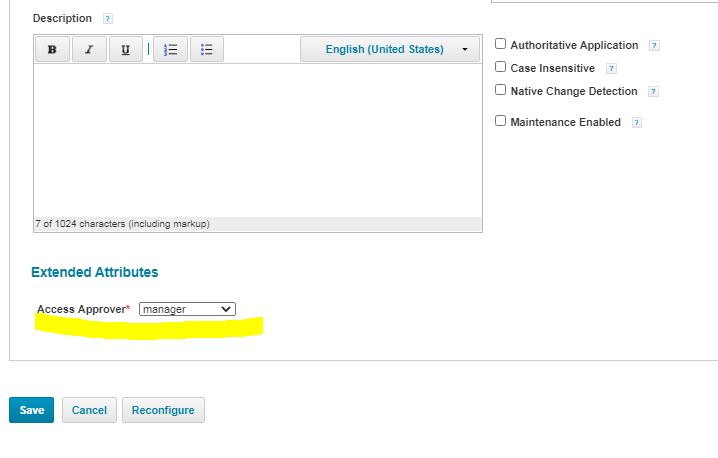Click the Cancel button
The width and height of the screenshot is (718, 458).
click(89, 410)
